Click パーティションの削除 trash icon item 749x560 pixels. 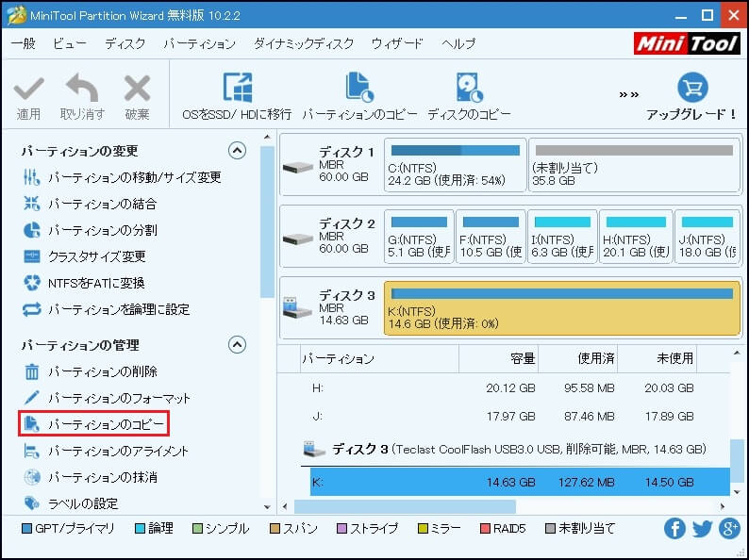pyautogui.click(x=90, y=371)
